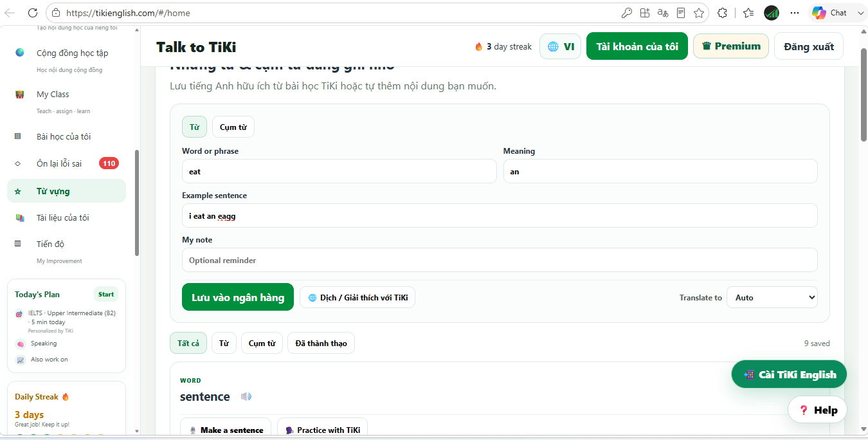Click the My Class sidebar icon
Screen dimensions: 868x440
(x=20, y=95)
